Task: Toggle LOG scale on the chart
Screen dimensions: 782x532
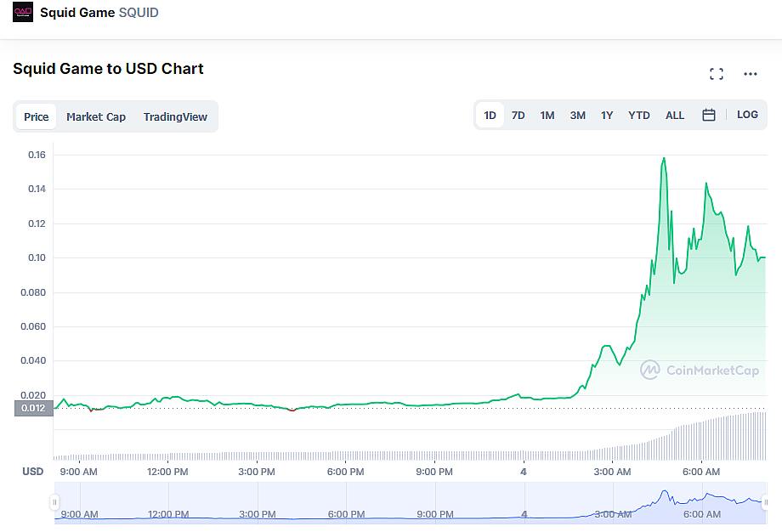Action: [747, 115]
